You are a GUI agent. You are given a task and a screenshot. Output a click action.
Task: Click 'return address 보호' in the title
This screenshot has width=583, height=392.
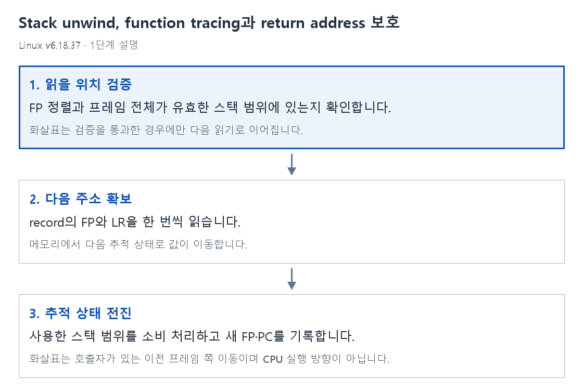coord(330,23)
